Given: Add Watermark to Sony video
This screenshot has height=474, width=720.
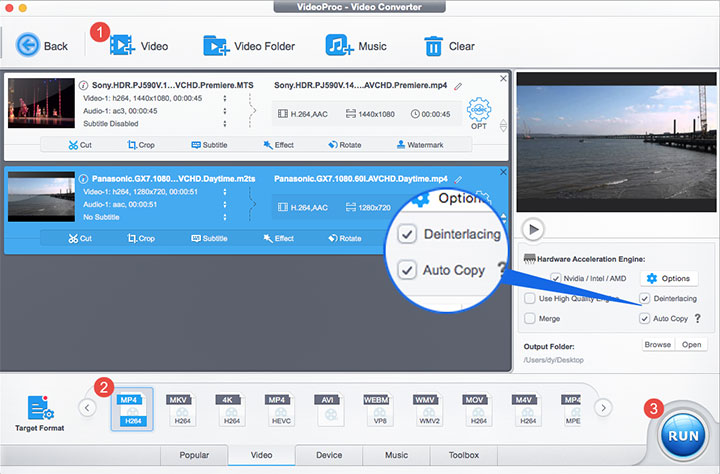Looking at the screenshot, I should tap(420, 145).
